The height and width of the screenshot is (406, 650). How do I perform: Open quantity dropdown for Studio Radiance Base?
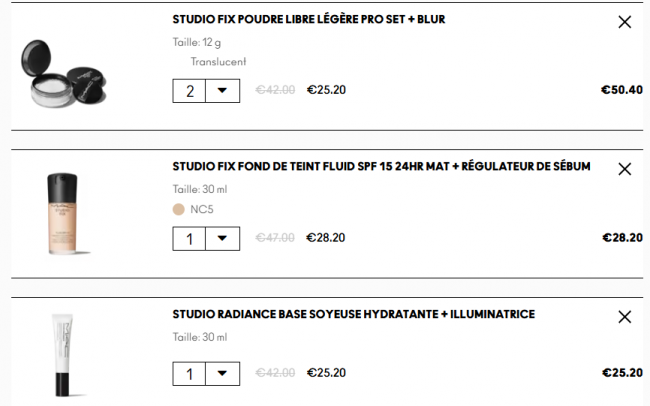pyautogui.click(x=222, y=374)
